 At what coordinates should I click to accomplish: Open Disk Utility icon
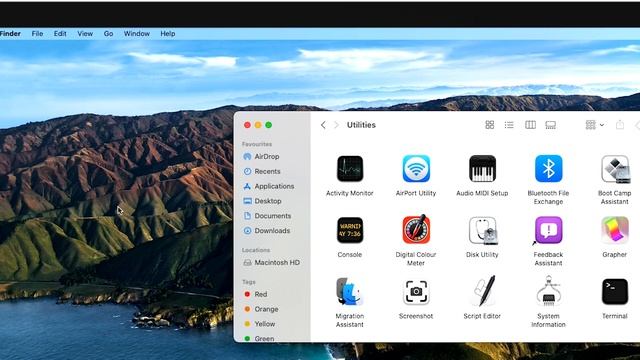pos(482,230)
